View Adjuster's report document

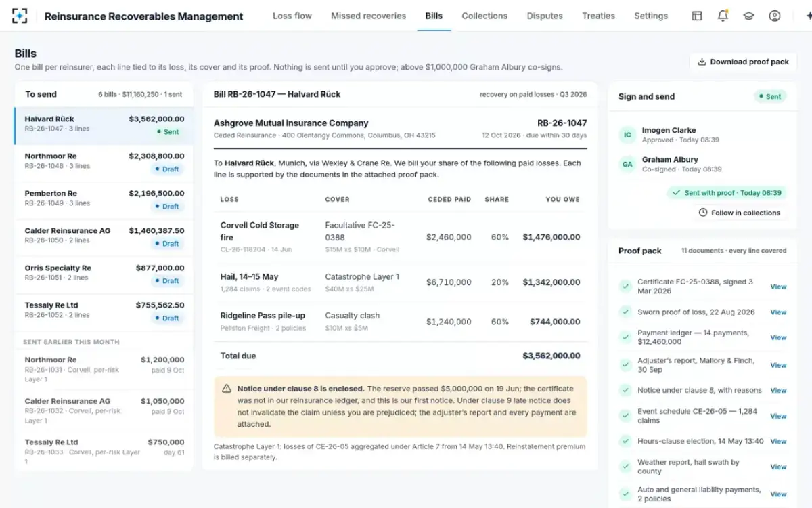tap(778, 365)
